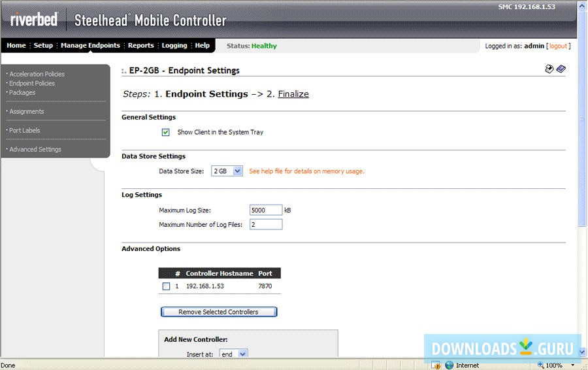Screen dimensions: 588x370
Task: Open Packages in sidebar
Action: [x=22, y=92]
